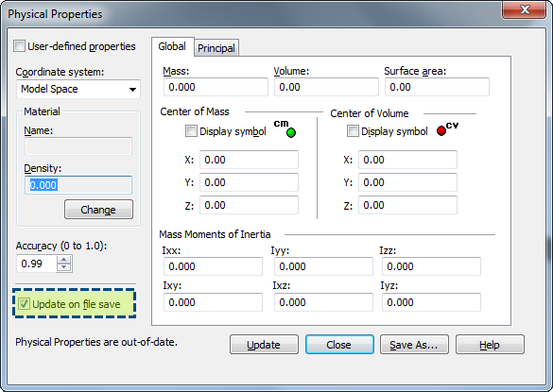Click the Ixx moment of inertia field
This screenshot has width=553, height=392.
pyautogui.click(x=213, y=266)
